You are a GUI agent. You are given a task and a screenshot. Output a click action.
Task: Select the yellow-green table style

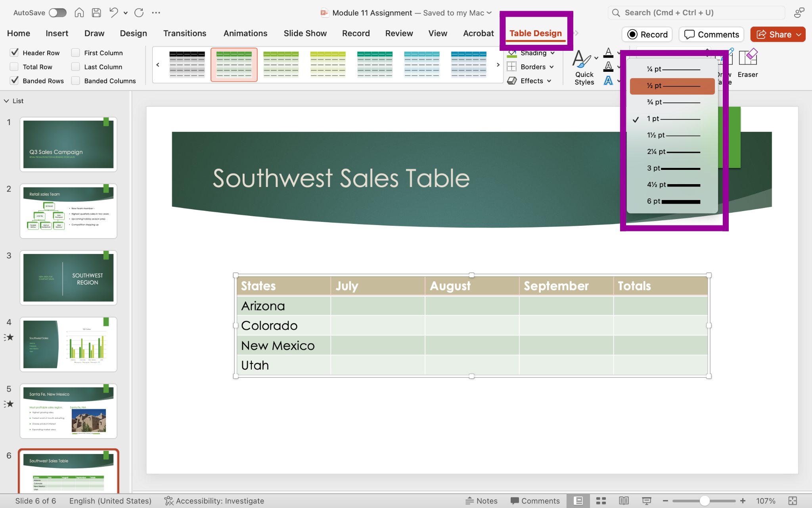click(x=328, y=64)
